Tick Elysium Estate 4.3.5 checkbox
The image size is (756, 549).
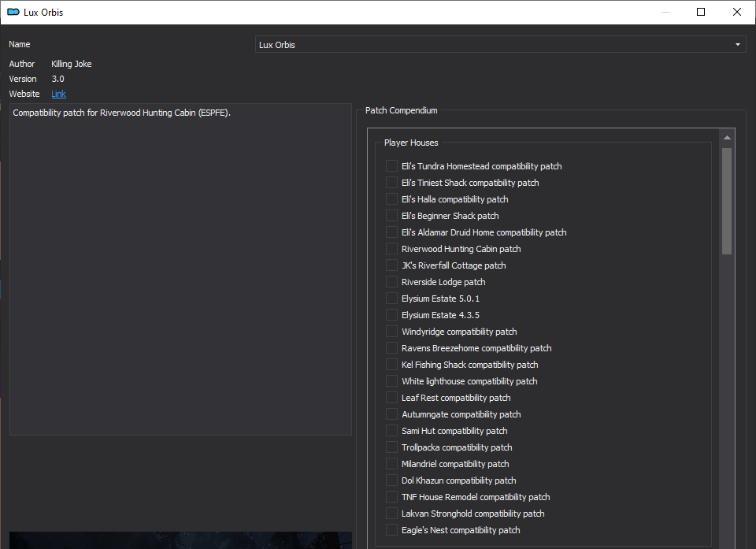(391, 315)
